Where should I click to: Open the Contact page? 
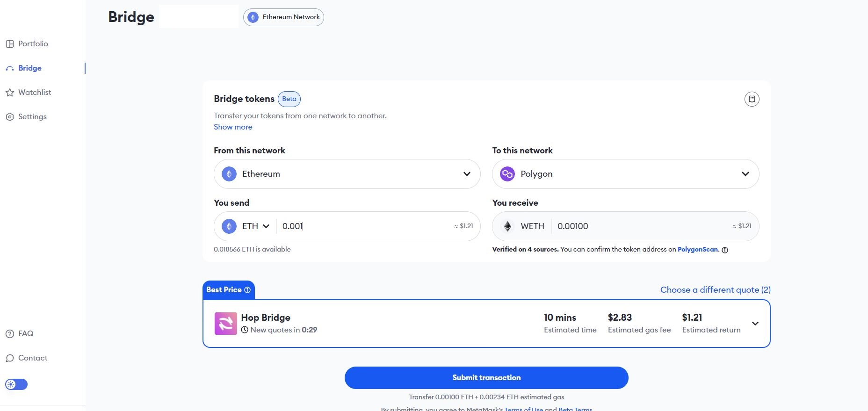tap(27, 358)
